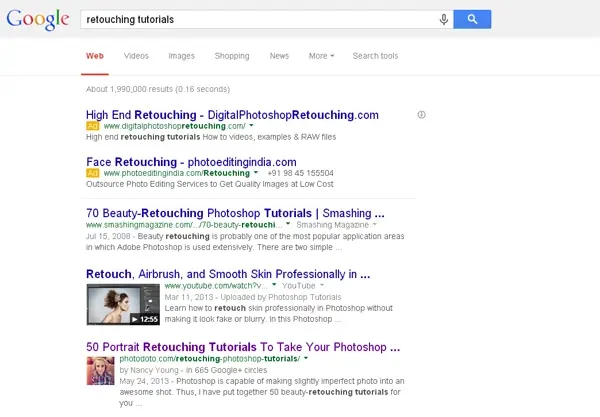Click the www.digitalphotoshopretouching.com green URL
Viewport: 600px width, 417px height.
point(174,126)
